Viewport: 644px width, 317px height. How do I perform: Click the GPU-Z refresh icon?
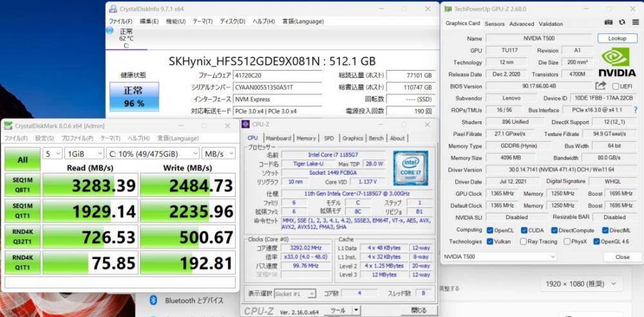point(622,22)
